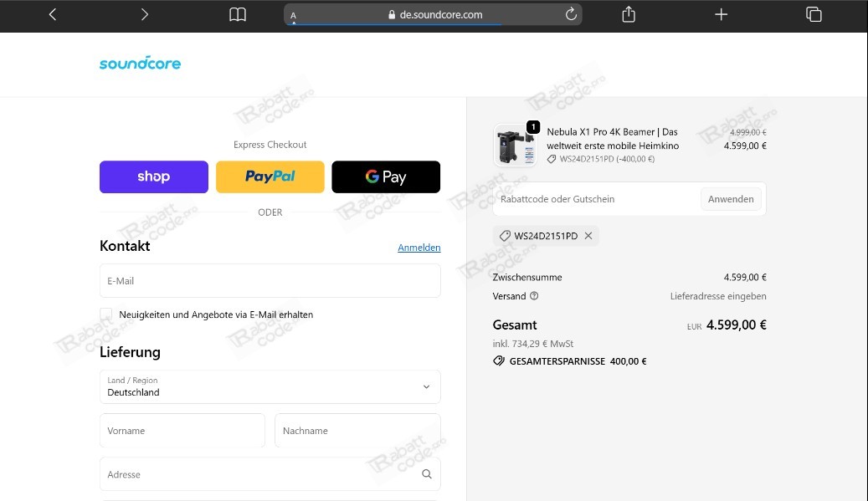Click the soundcore logo
This screenshot has height=501, width=868.
(140, 63)
